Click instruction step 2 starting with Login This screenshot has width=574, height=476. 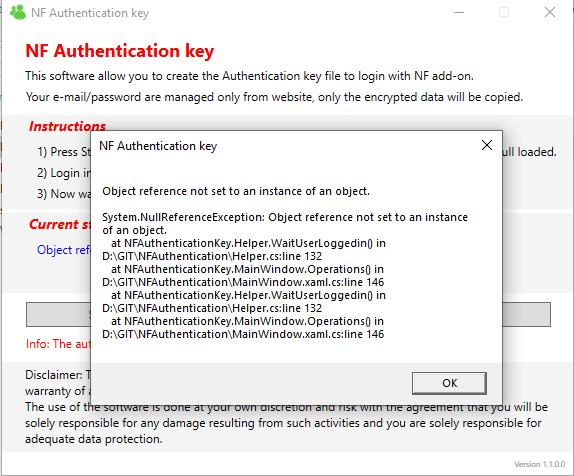point(64,173)
